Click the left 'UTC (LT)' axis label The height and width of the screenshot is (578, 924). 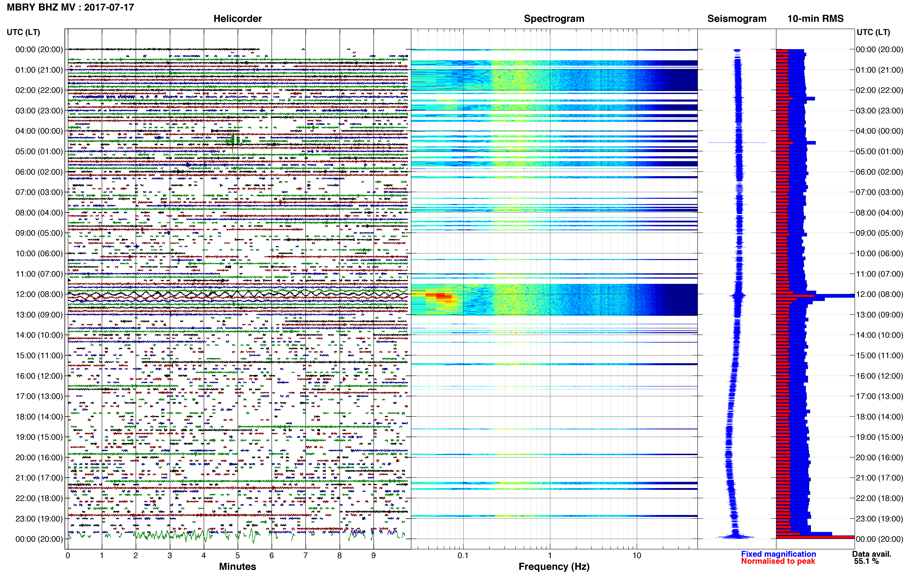point(23,32)
